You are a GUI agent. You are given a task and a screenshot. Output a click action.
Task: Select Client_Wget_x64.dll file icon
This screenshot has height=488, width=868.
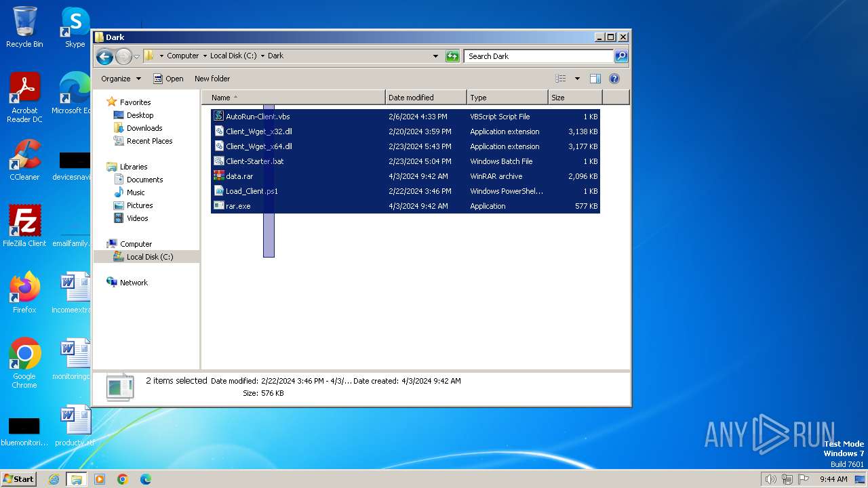pyautogui.click(x=218, y=146)
